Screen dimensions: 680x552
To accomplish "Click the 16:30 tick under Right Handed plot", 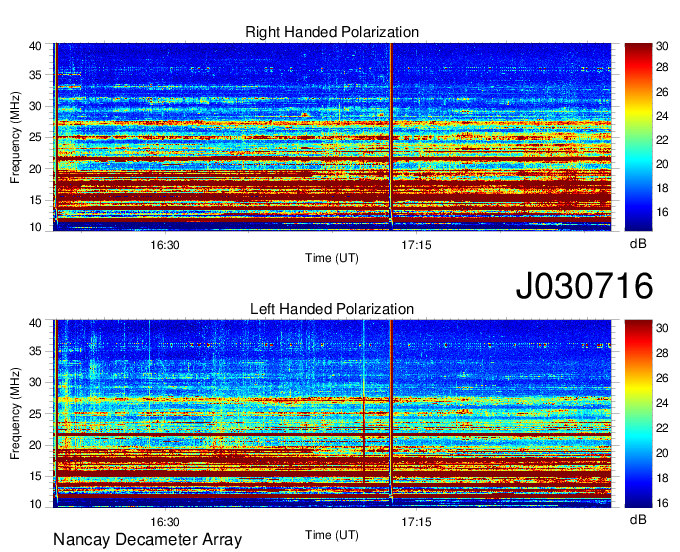I will 165,245.
